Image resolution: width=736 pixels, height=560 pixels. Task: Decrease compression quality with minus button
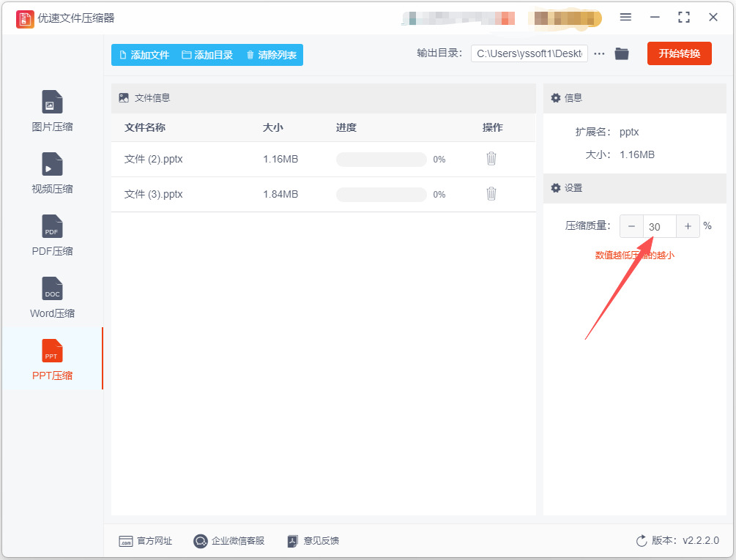631,226
